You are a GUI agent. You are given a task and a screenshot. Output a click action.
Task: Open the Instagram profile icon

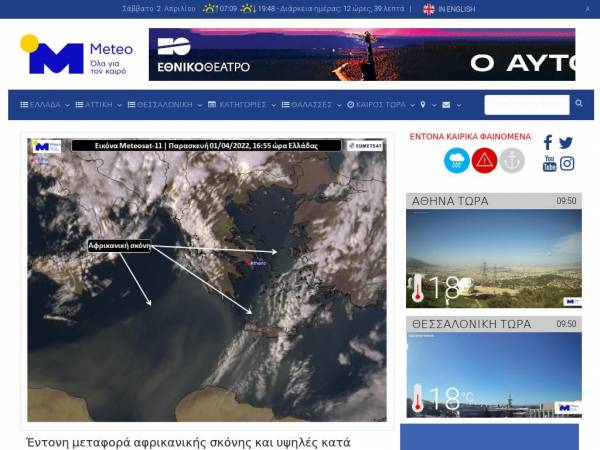pos(567,163)
